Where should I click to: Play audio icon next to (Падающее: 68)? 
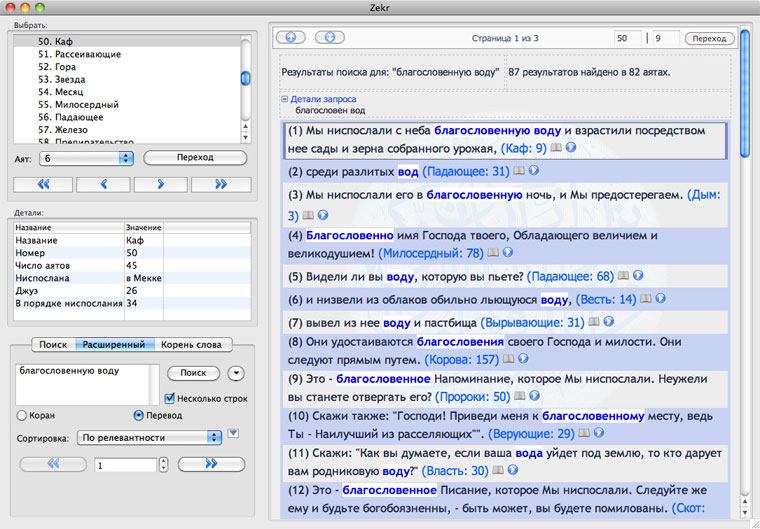(x=638, y=275)
